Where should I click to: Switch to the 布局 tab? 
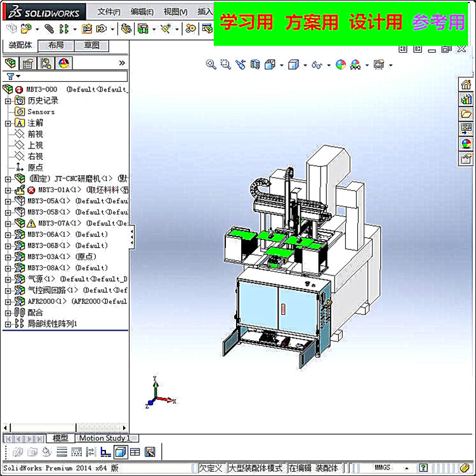[56, 45]
